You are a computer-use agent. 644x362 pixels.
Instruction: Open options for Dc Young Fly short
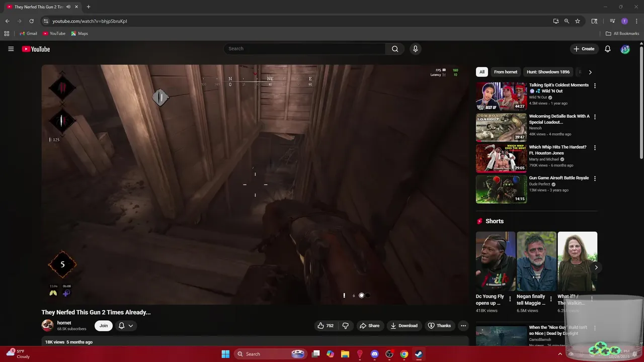pyautogui.click(x=510, y=299)
